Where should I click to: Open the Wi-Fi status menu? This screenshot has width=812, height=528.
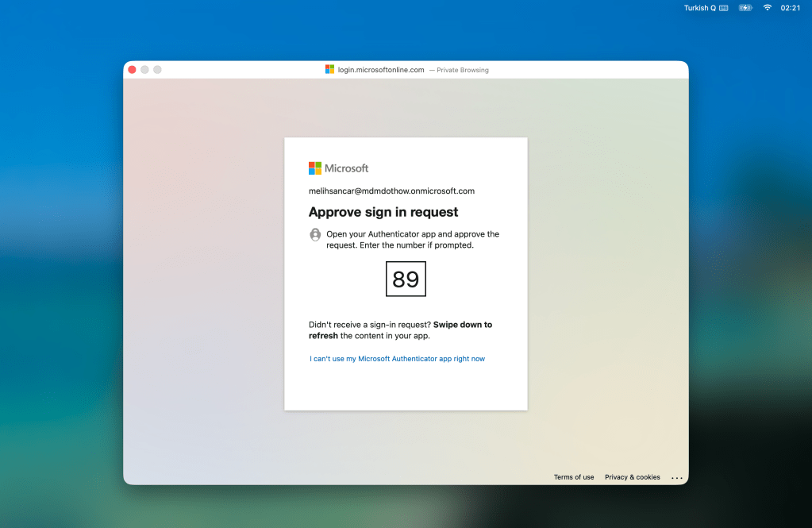point(767,8)
